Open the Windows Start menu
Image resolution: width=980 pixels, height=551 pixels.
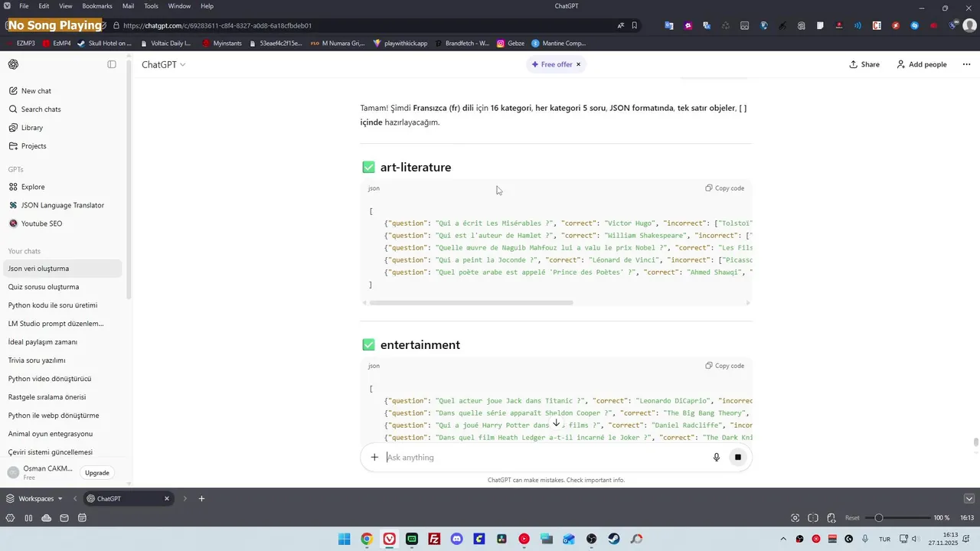345,540
